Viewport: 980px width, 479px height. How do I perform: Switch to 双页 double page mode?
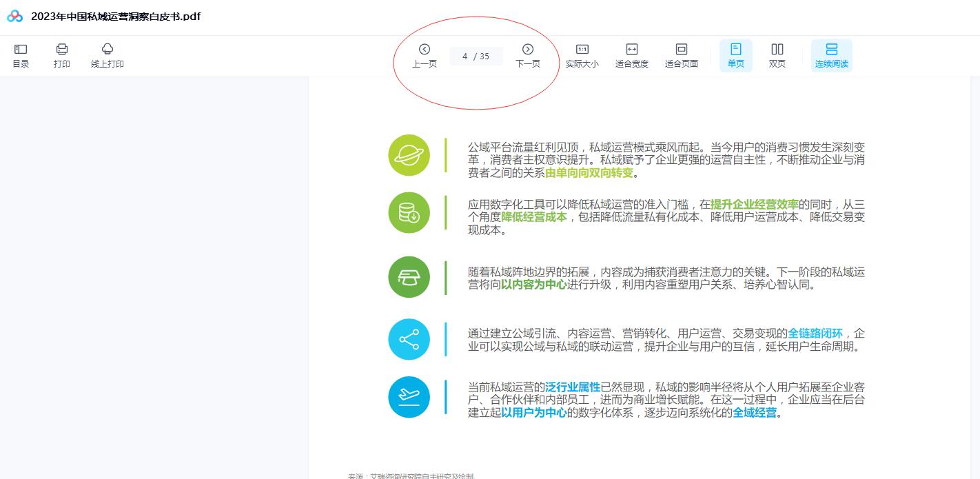pyautogui.click(x=777, y=55)
